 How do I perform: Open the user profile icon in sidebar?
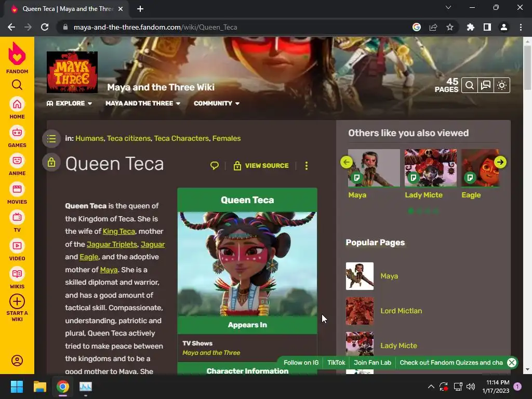pos(17,361)
